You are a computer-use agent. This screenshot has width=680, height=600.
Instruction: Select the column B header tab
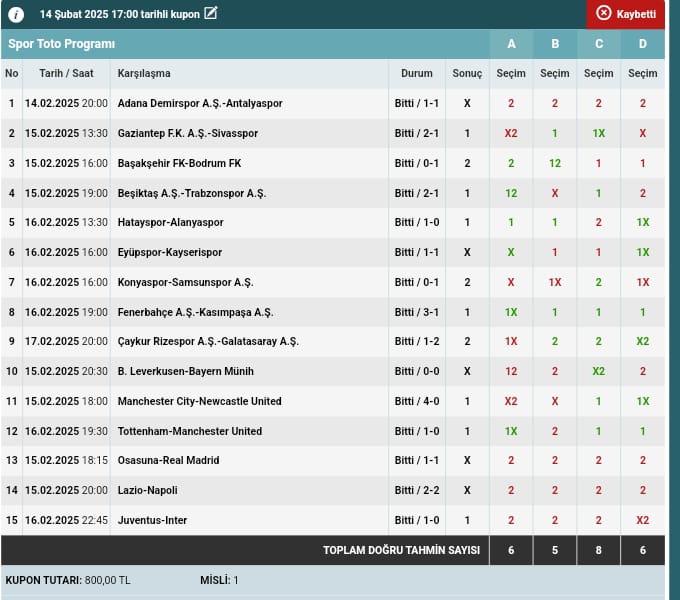tap(555, 44)
